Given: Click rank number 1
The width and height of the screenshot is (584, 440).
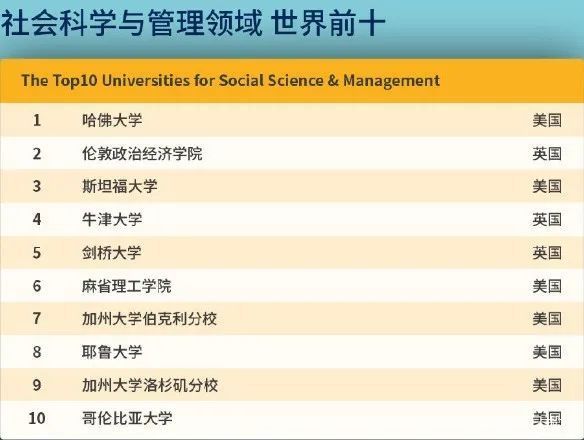Looking at the screenshot, I should coord(37,120).
